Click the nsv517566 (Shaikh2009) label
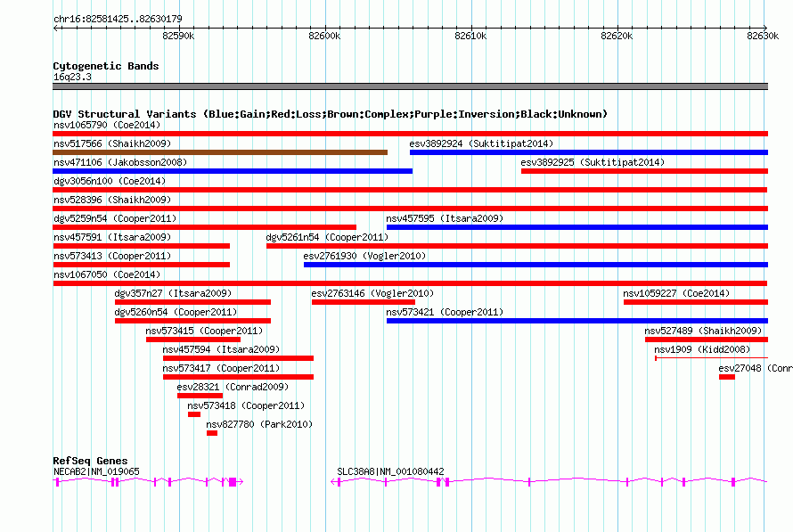 click(112, 143)
